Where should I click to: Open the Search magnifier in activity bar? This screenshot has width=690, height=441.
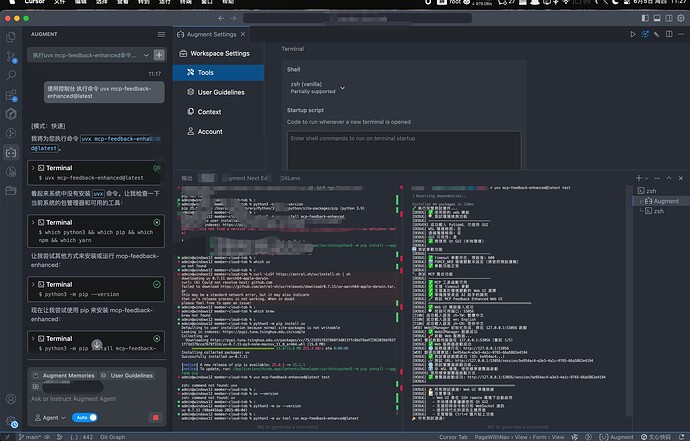11,75
